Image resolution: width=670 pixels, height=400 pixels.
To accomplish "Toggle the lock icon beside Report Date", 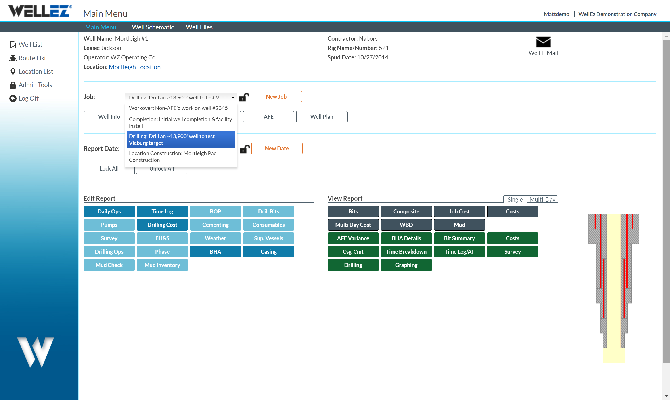I will [244, 149].
